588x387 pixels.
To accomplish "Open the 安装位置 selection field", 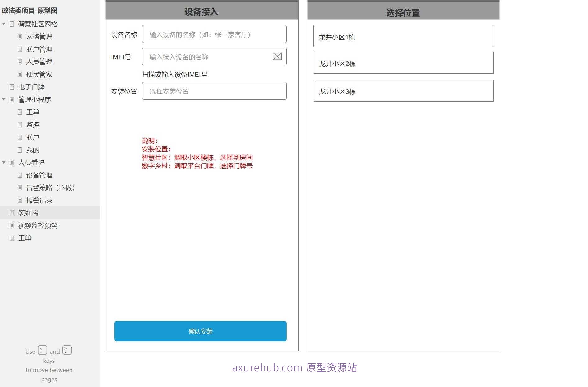I will pyautogui.click(x=214, y=91).
